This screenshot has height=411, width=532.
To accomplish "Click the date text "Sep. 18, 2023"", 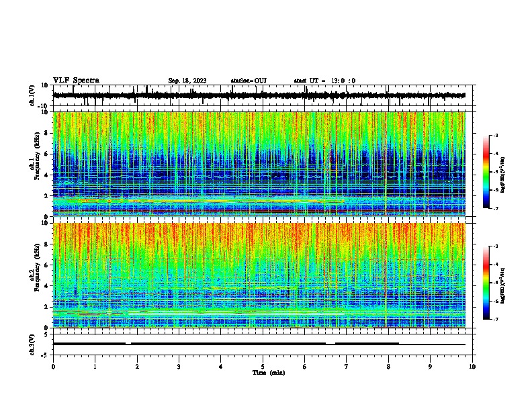I will click(187, 81).
